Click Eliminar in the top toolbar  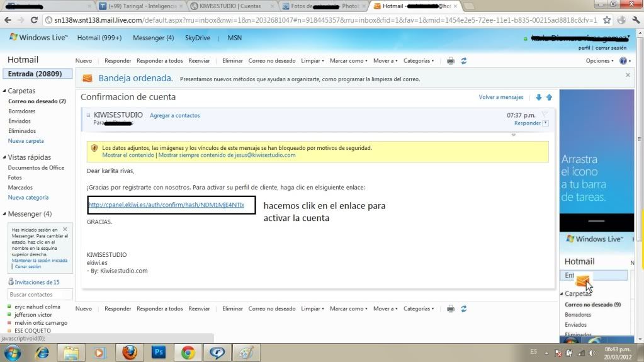coord(232,61)
